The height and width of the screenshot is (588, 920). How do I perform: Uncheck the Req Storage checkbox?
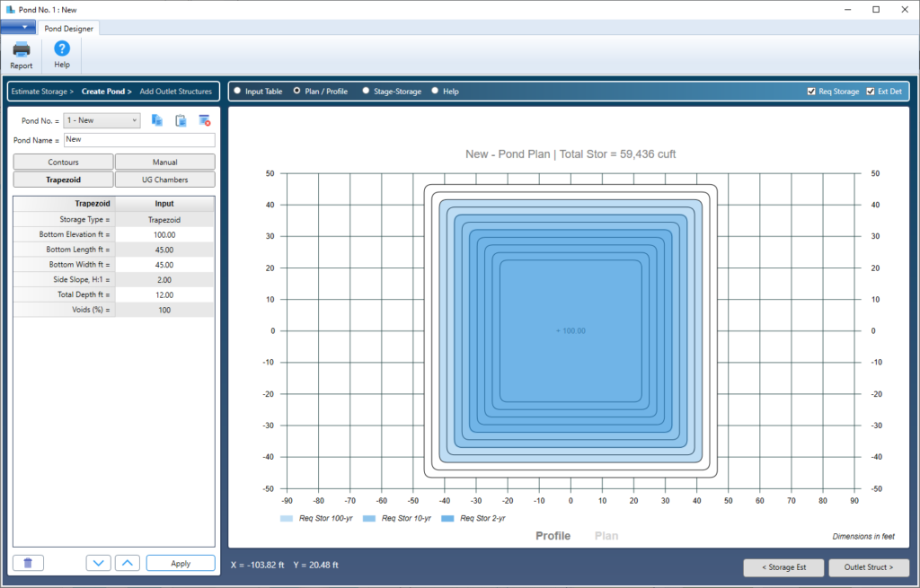[811, 92]
